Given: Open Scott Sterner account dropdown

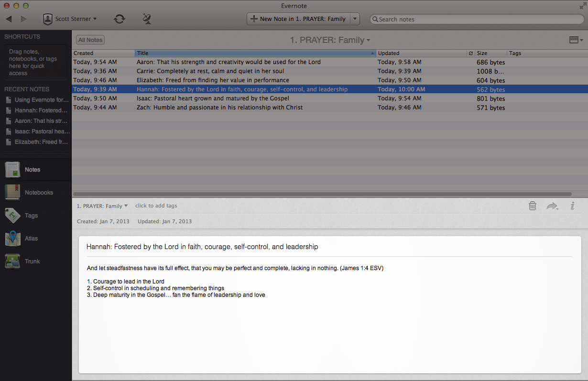Looking at the screenshot, I should point(76,19).
